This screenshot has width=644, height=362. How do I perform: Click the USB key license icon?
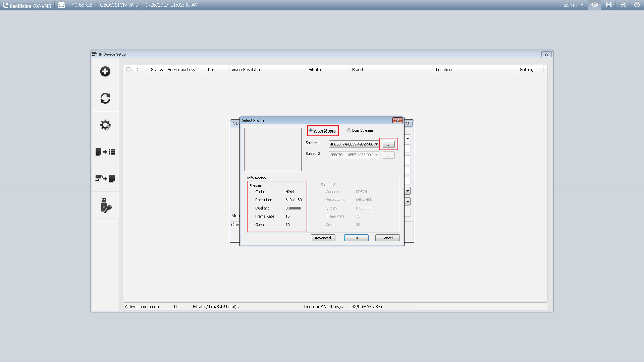[105, 205]
